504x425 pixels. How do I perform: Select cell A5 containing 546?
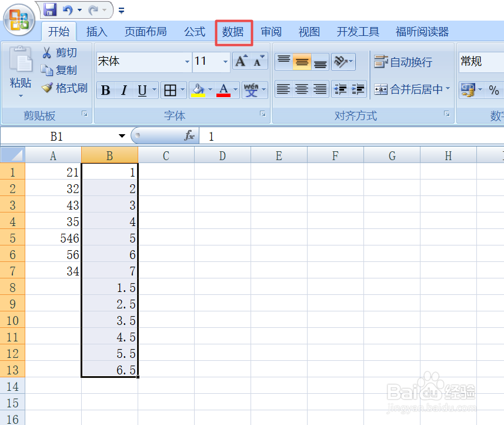pyautogui.click(x=53, y=237)
